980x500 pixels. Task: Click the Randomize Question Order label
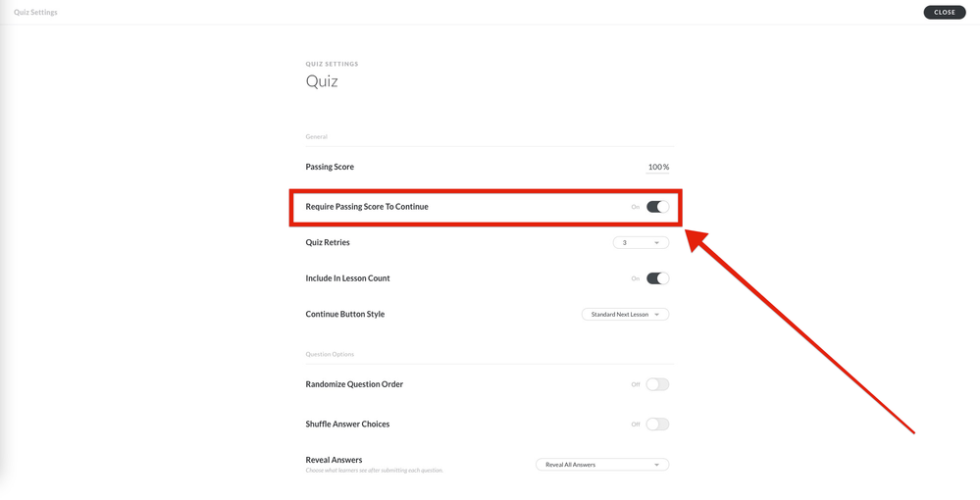(x=354, y=384)
